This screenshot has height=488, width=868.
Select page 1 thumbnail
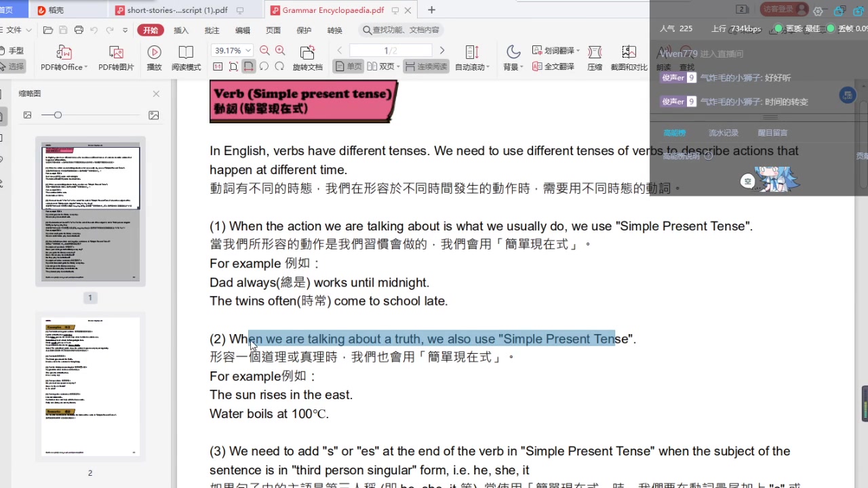tap(90, 212)
